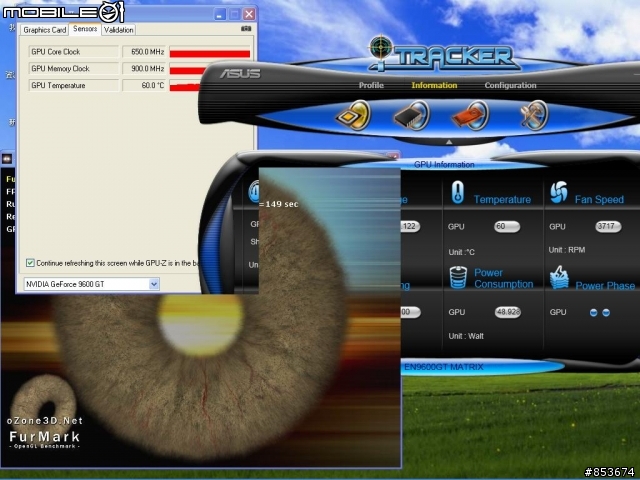Click the 900.0 MHz memory clock value
640x480 pixels.
coord(144,69)
